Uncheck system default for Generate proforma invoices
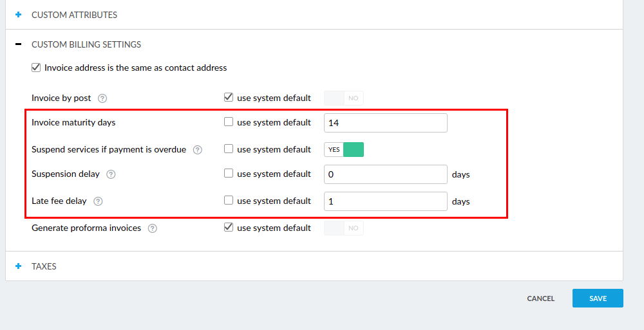Screen dimensions: 644x330 click(228, 228)
